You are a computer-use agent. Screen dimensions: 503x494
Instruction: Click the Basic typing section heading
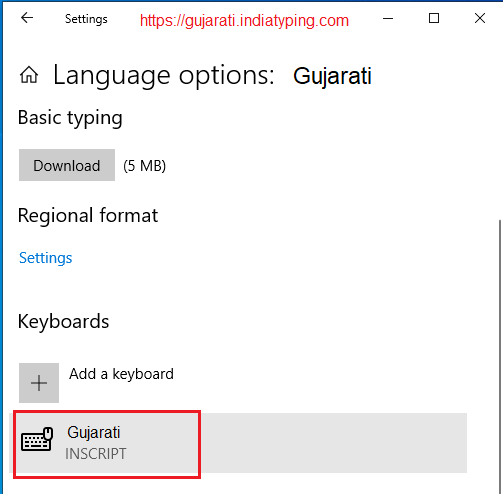tap(70, 118)
